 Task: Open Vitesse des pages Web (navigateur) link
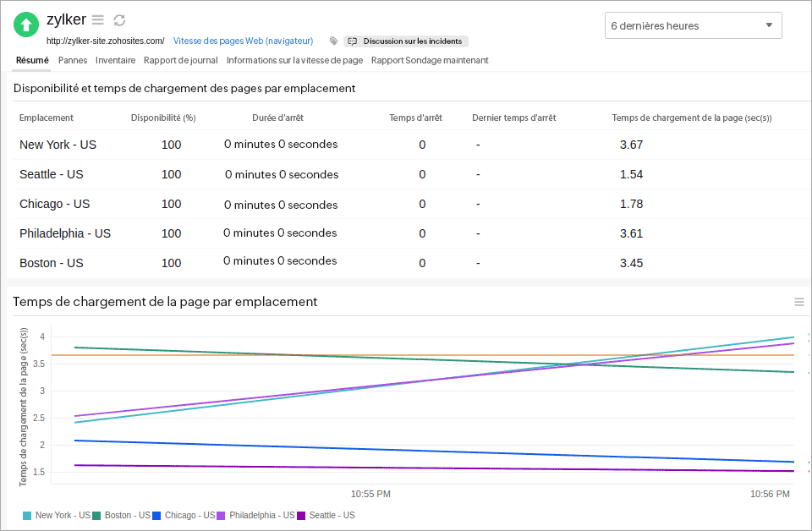pyautogui.click(x=243, y=41)
